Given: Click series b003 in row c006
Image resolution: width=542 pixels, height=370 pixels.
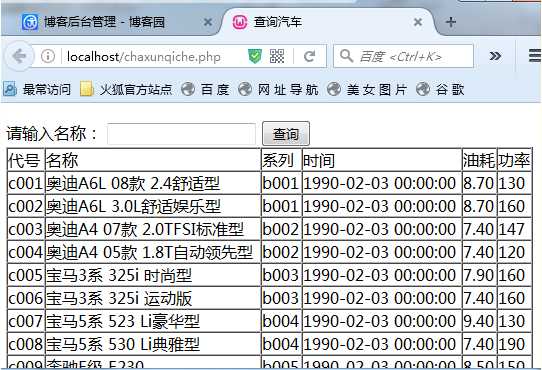Looking at the screenshot, I should (x=281, y=298).
